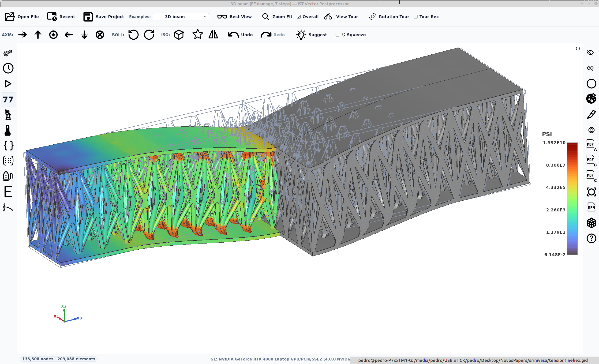Click the dotted grid brackets icon
Screen dimensions: 599x364
pyautogui.click(x=8, y=161)
